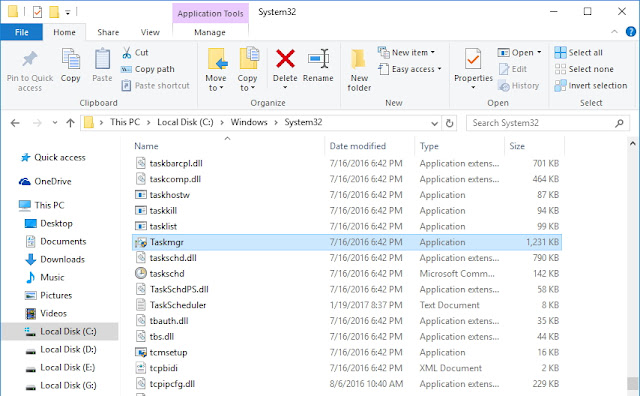Click the properties checkmark in title bar

[37, 12]
